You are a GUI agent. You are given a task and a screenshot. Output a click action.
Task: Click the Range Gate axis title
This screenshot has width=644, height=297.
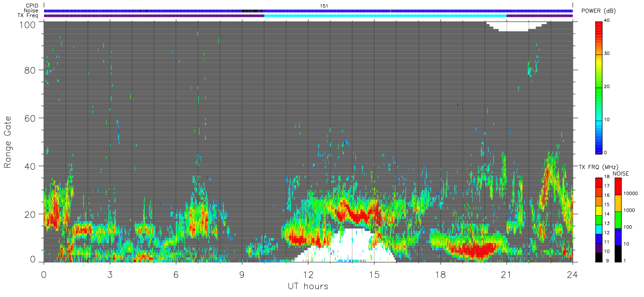pos(8,142)
